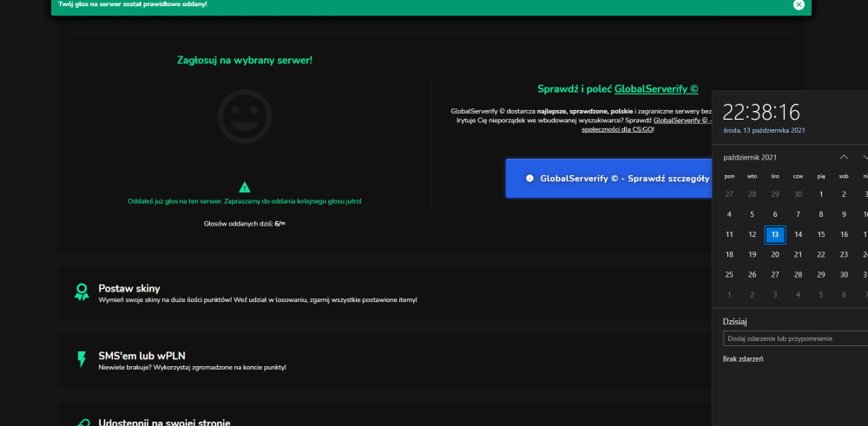Click the październik 2021 month header
The width and height of the screenshot is (868, 426).
pyautogui.click(x=750, y=158)
